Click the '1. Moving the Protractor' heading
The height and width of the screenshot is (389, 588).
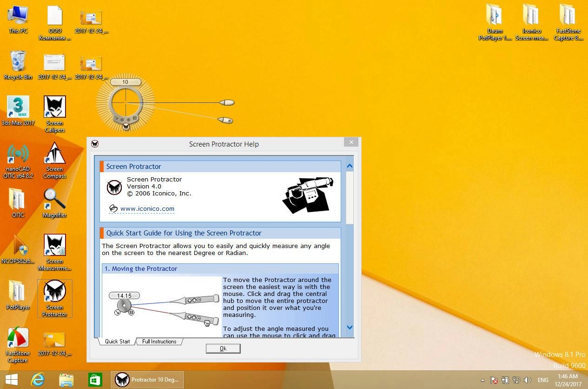[x=220, y=268]
